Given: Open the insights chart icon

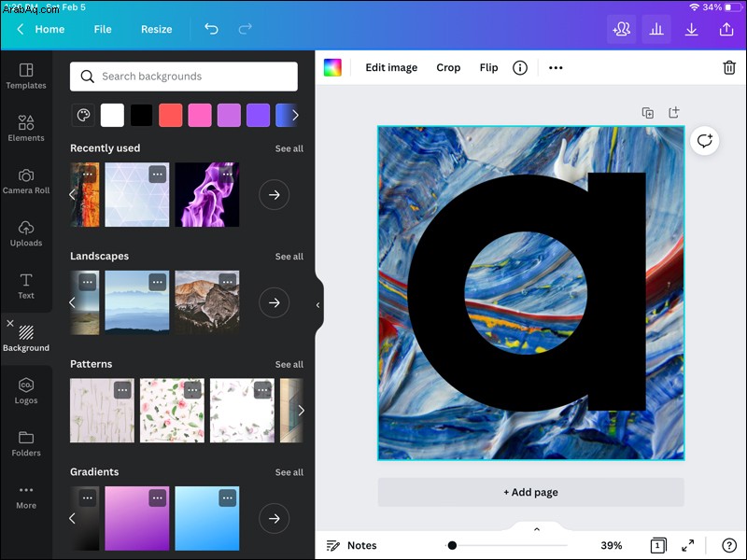Looking at the screenshot, I should click(x=656, y=29).
